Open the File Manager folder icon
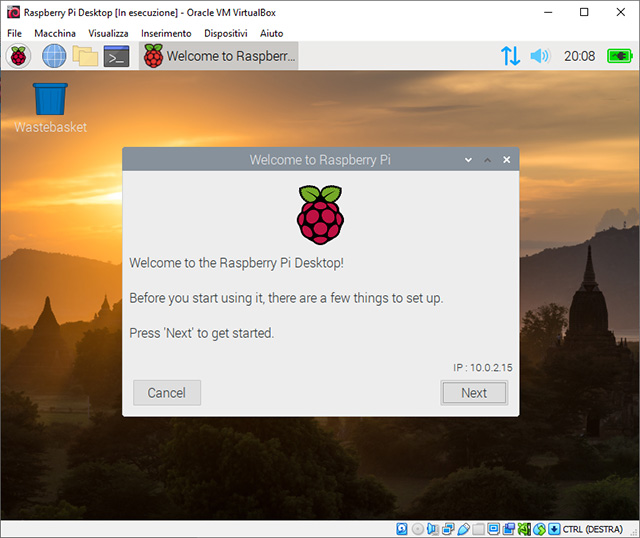The height and width of the screenshot is (538, 640). [x=85, y=56]
